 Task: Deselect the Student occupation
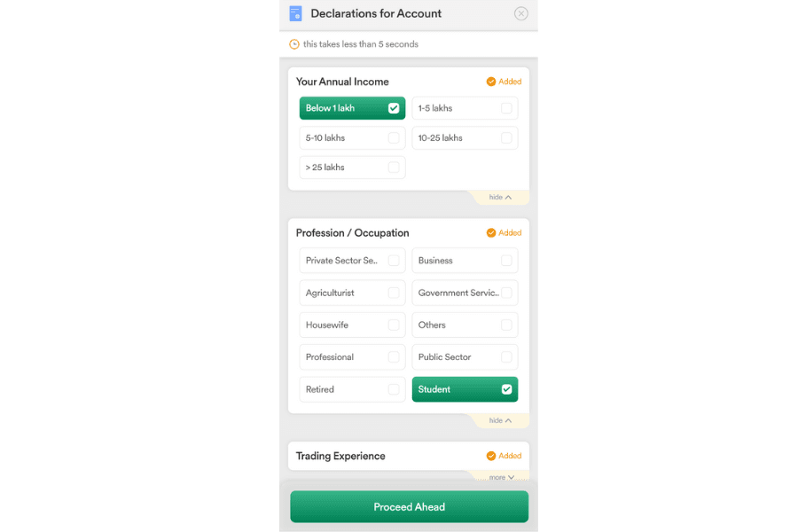tap(465, 389)
